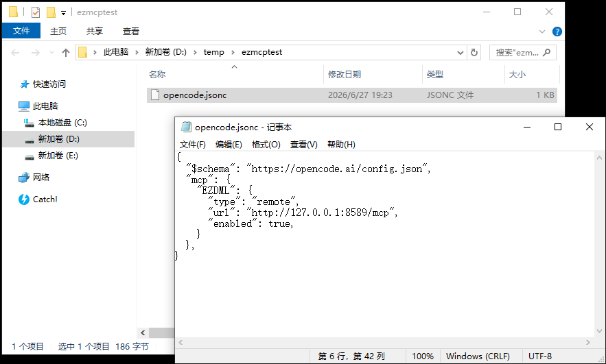The image size is (606, 364).
Task: Switch to the 共享 ribbon tab
Action: point(95,32)
